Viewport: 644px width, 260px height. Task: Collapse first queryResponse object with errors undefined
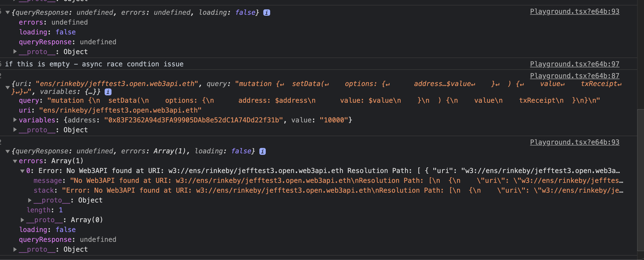(x=8, y=12)
